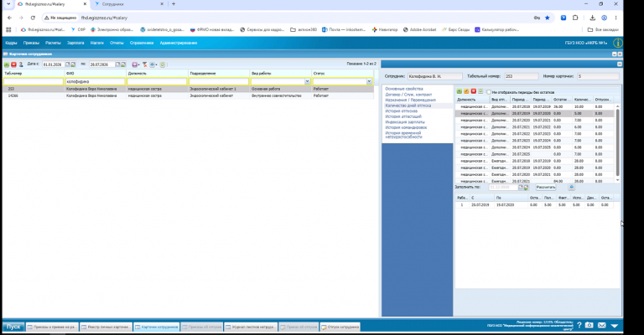Click orange edit pencil icon in vacation panel
This screenshot has height=335, width=644.
pyautogui.click(x=466, y=92)
